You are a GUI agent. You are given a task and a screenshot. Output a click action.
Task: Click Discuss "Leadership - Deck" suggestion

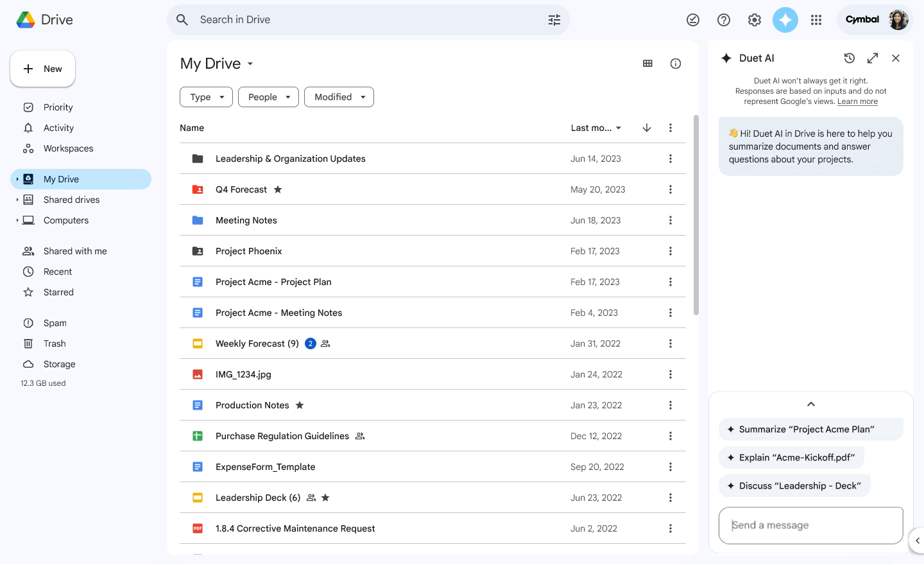point(794,486)
